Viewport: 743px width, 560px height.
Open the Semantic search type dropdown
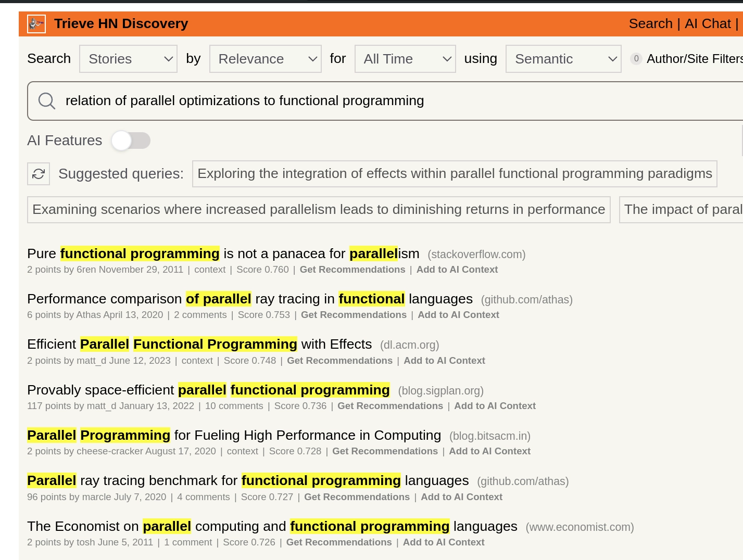563,59
